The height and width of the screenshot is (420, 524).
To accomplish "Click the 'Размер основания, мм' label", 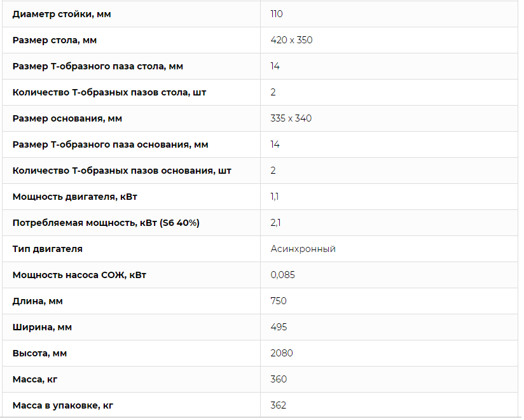I will (67, 119).
